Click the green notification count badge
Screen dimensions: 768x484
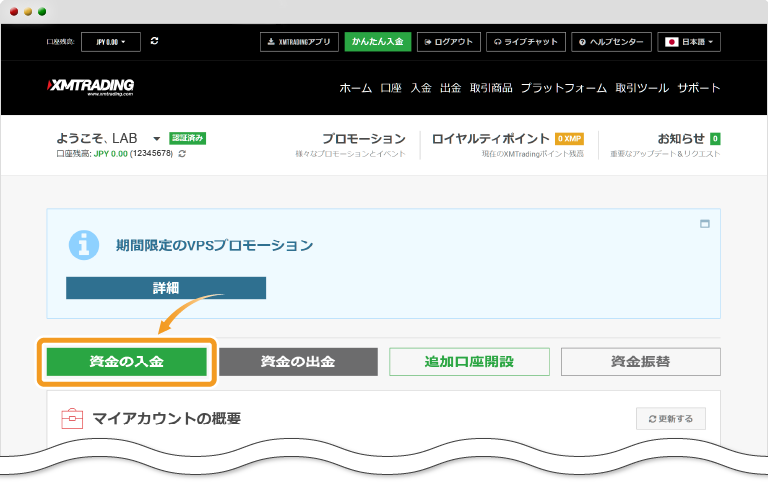[715, 139]
